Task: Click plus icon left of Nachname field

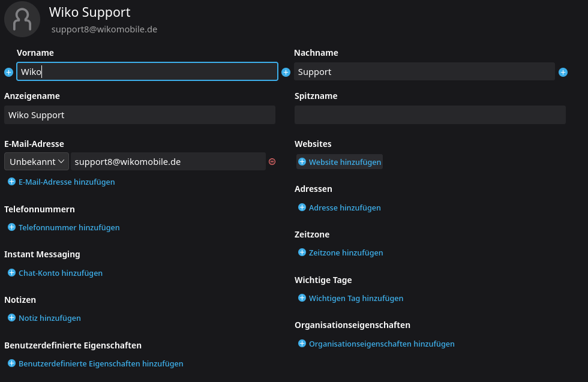Action: click(286, 72)
